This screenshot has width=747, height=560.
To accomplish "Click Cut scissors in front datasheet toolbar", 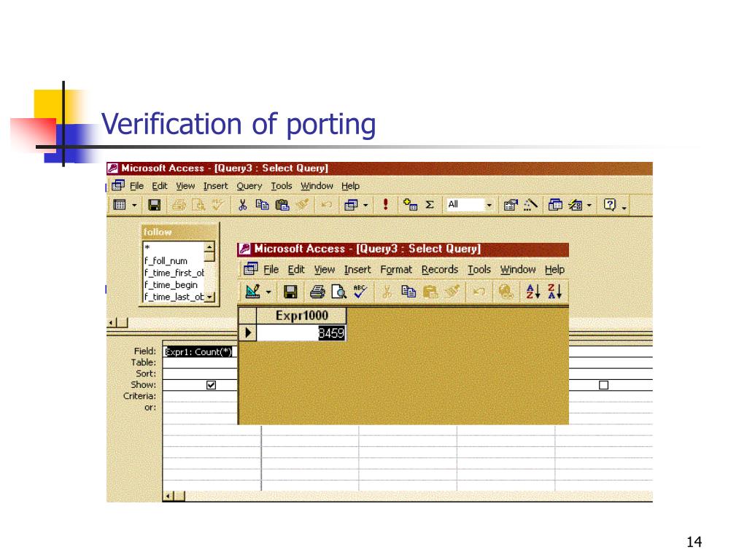I will click(x=387, y=292).
